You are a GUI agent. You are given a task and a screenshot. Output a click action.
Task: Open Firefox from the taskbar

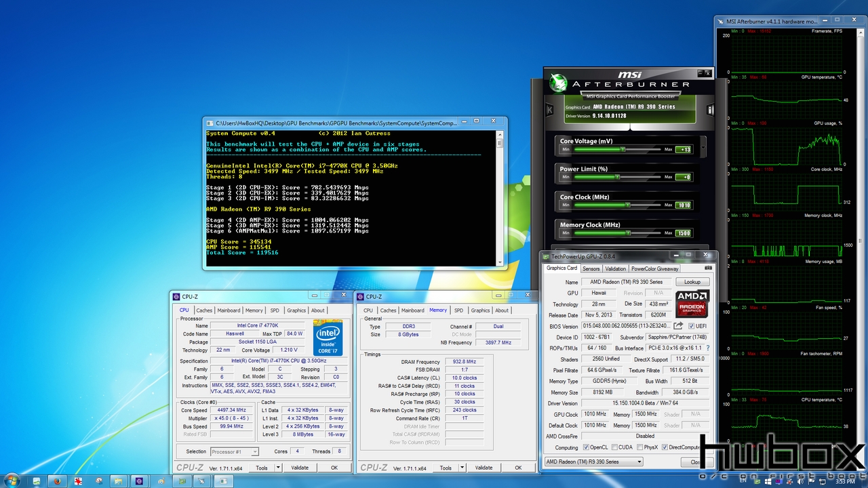(x=58, y=481)
